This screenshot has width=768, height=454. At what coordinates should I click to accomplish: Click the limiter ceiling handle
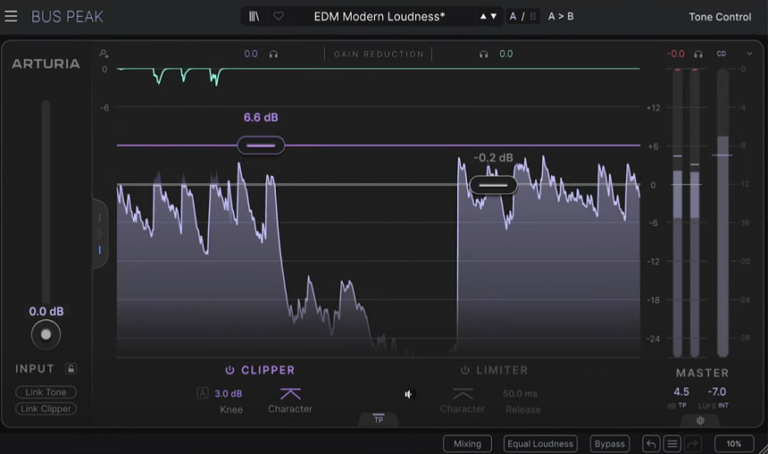(x=493, y=185)
